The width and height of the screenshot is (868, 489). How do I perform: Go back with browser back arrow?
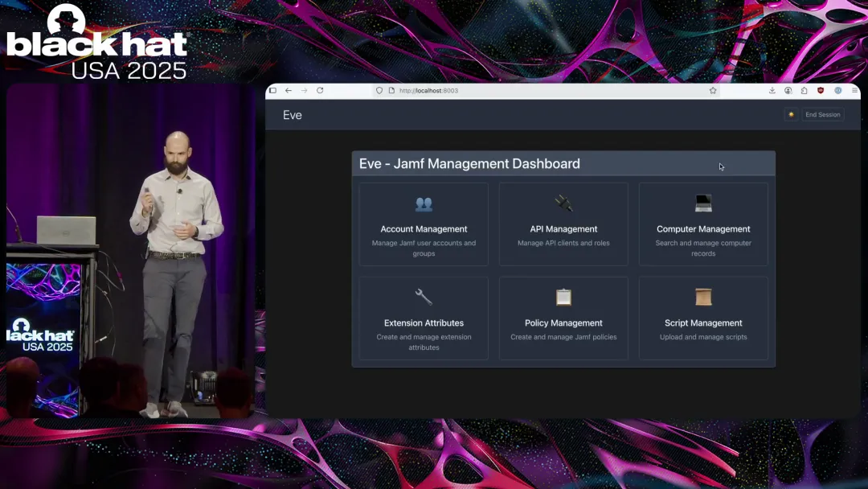289,90
